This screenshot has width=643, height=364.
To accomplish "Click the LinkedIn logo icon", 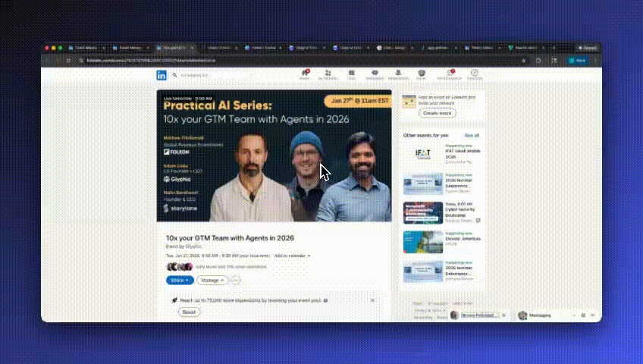I will pos(162,75).
